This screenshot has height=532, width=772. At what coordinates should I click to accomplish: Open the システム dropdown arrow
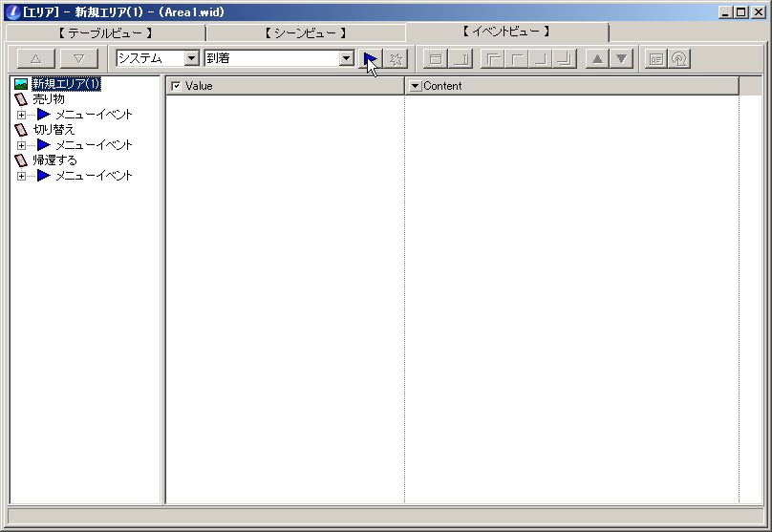coord(191,58)
